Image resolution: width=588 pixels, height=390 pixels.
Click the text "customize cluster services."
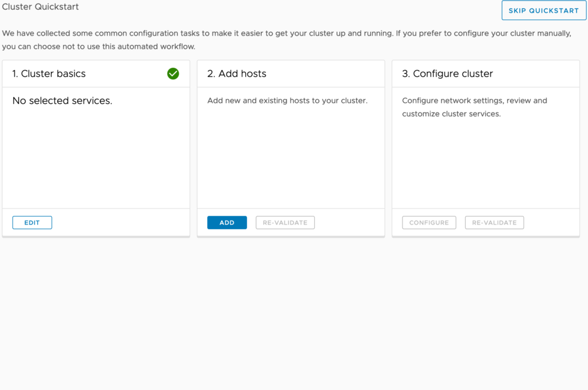(x=451, y=114)
